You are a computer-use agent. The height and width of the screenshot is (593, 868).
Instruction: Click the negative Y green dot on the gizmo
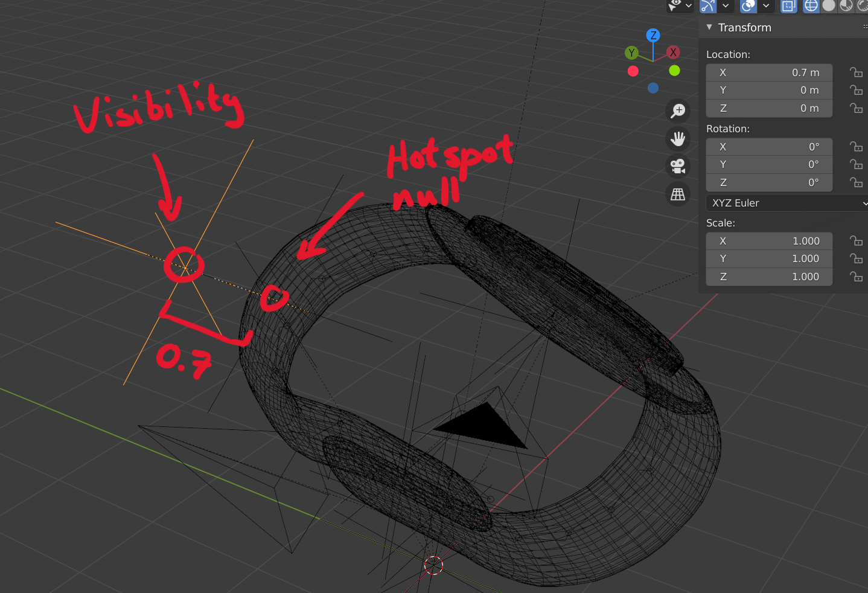(x=675, y=71)
